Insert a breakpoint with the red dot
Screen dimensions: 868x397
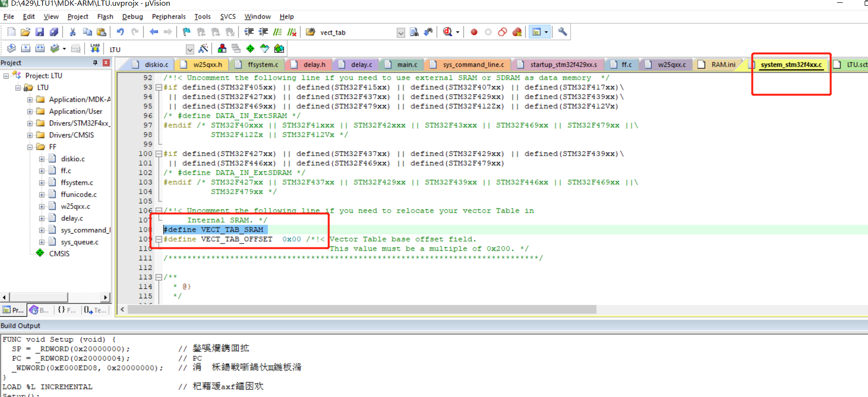(x=474, y=32)
